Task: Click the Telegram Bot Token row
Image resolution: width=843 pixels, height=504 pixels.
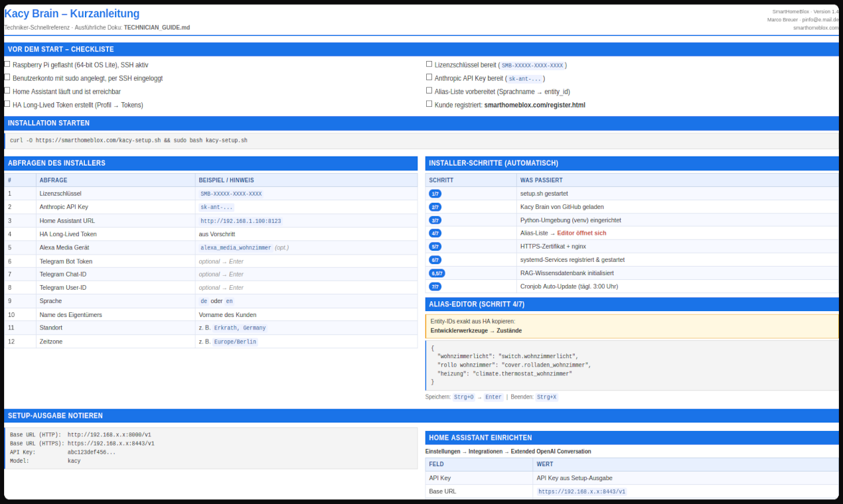Action: [x=210, y=261]
